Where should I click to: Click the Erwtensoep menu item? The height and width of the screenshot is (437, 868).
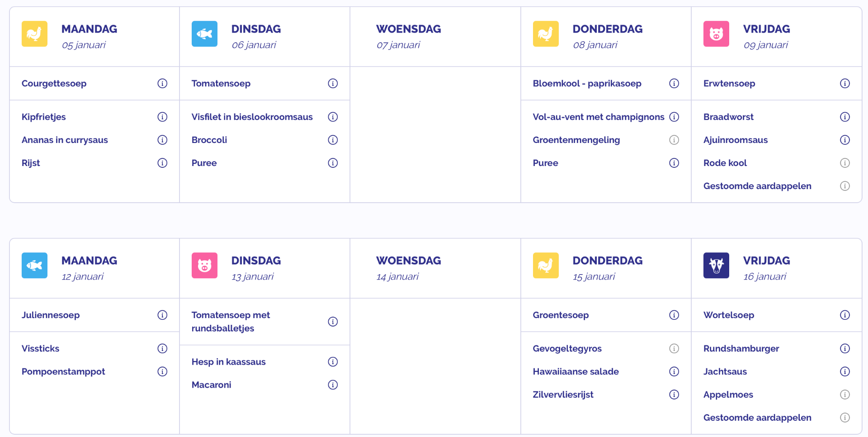pos(729,83)
